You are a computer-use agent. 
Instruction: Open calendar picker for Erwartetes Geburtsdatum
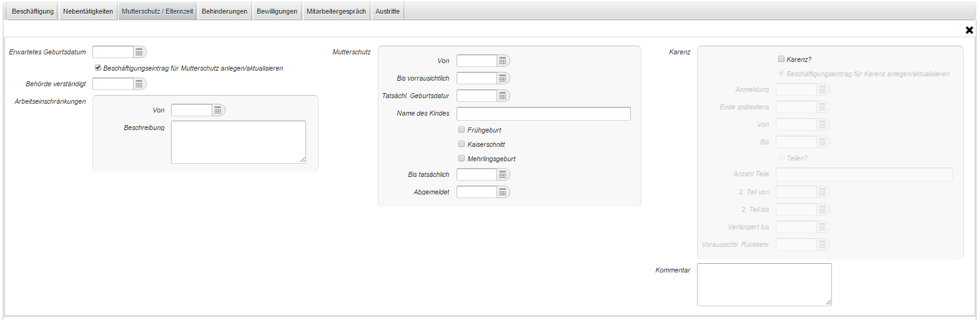[139, 52]
